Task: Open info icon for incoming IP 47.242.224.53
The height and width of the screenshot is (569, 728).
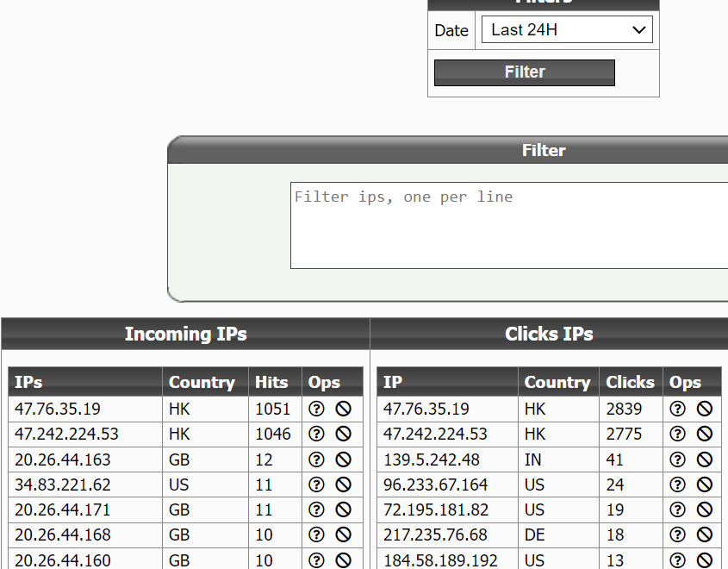Action: pyautogui.click(x=316, y=434)
